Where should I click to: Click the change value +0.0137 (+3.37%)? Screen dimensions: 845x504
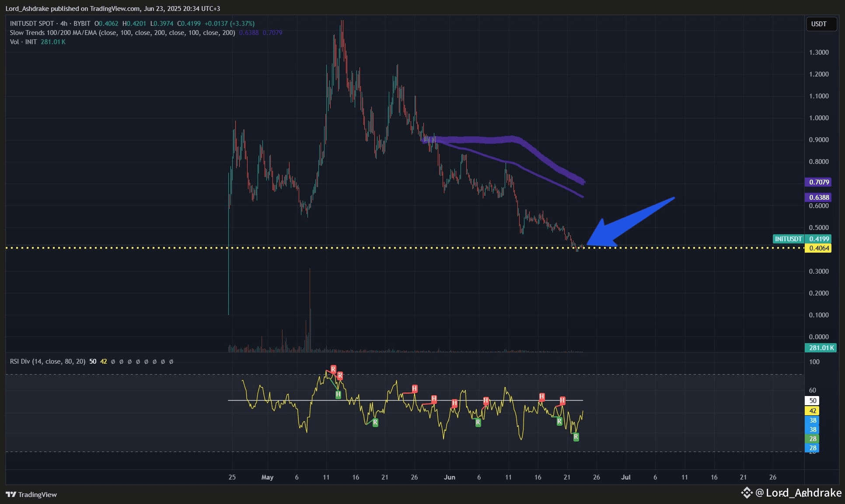(230, 24)
